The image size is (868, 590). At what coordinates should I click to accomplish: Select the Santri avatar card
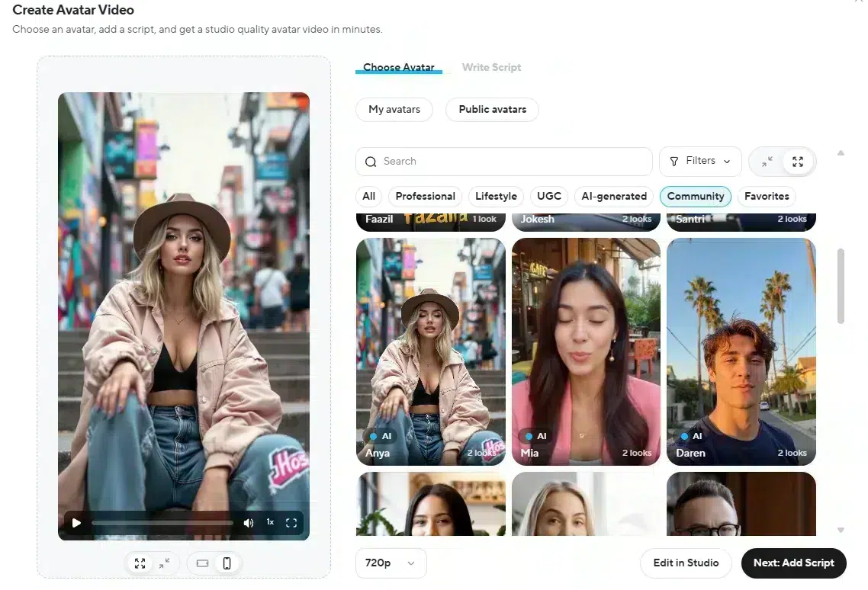tap(741, 222)
